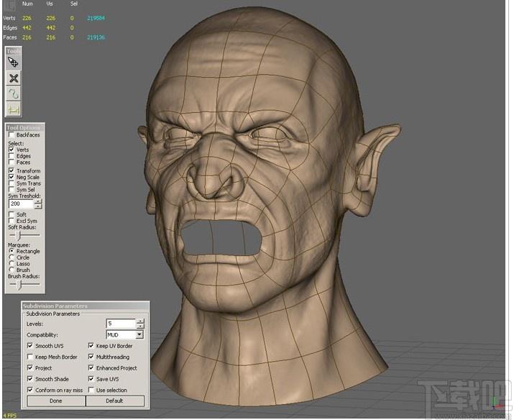Adjust the Brush Radius slider
This screenshot has width=514, height=420.
tap(19, 285)
